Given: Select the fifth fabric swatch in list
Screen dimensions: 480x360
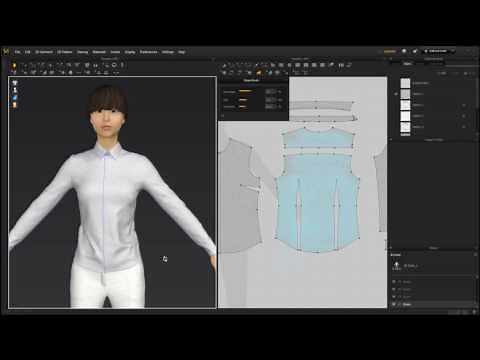Looking at the screenshot, I should 405,127.
